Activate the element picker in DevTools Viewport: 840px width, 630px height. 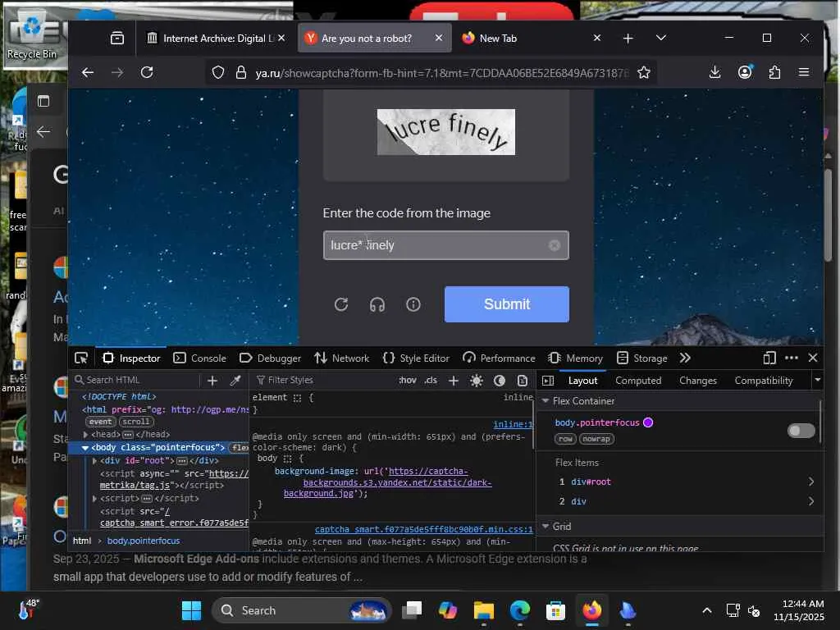81,358
